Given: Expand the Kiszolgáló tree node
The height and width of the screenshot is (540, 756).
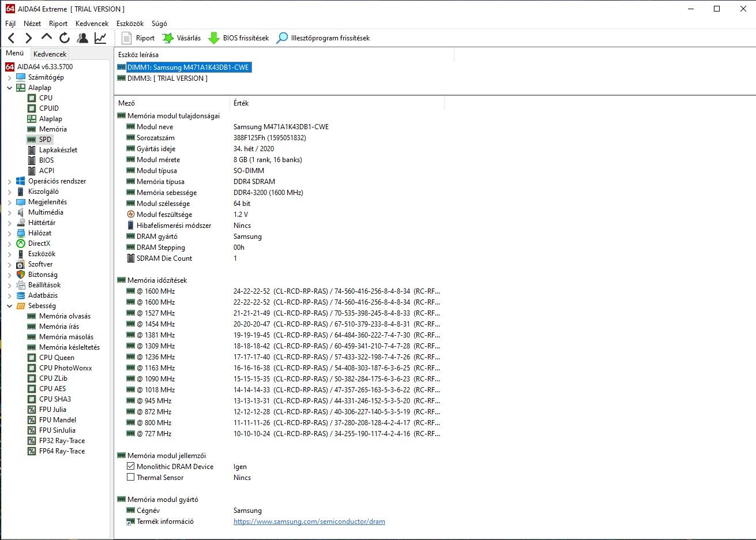Looking at the screenshot, I should pos(9,192).
